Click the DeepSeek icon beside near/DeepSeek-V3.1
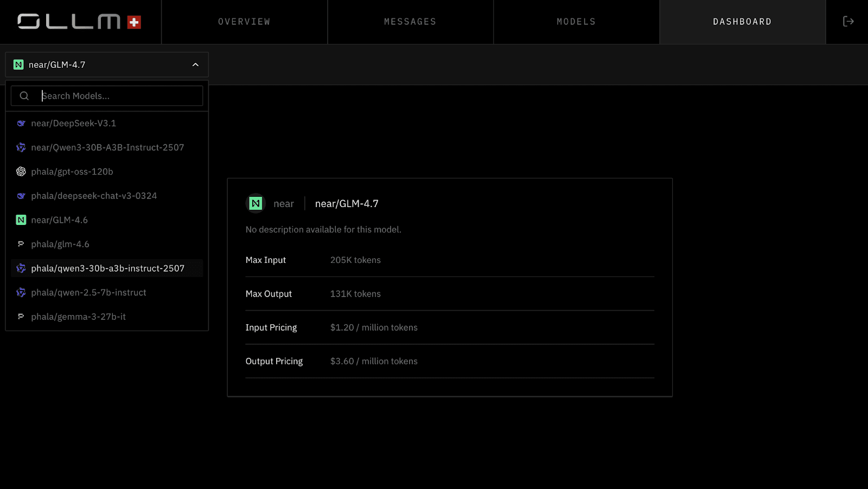Viewport: 868px width, 489px height. point(21,123)
